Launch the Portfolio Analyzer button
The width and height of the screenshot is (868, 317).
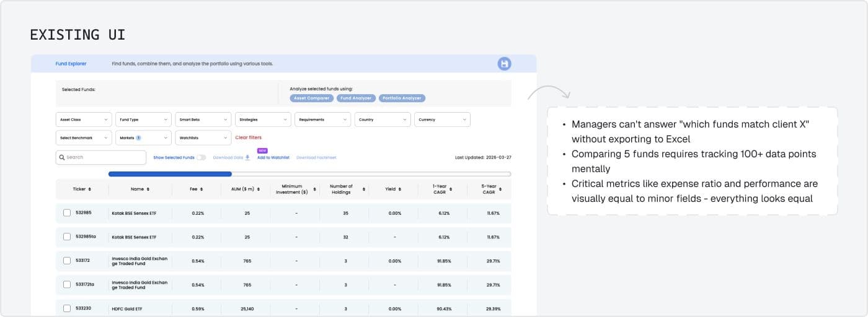coord(402,98)
